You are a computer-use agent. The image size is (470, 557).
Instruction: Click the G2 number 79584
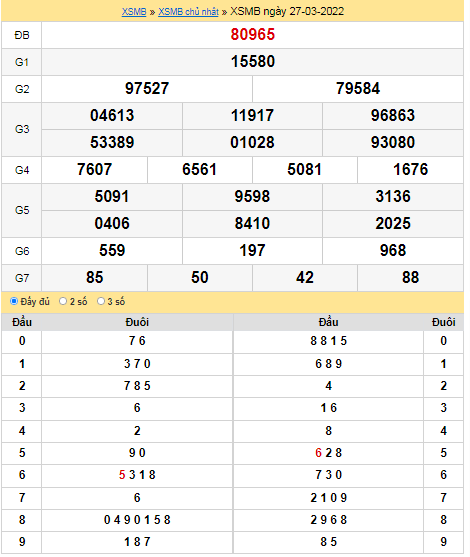(x=358, y=88)
